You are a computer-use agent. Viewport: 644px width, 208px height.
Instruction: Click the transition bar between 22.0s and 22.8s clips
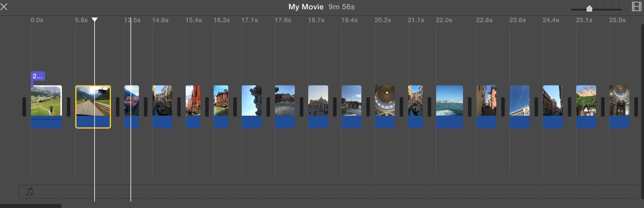pyautogui.click(x=470, y=107)
